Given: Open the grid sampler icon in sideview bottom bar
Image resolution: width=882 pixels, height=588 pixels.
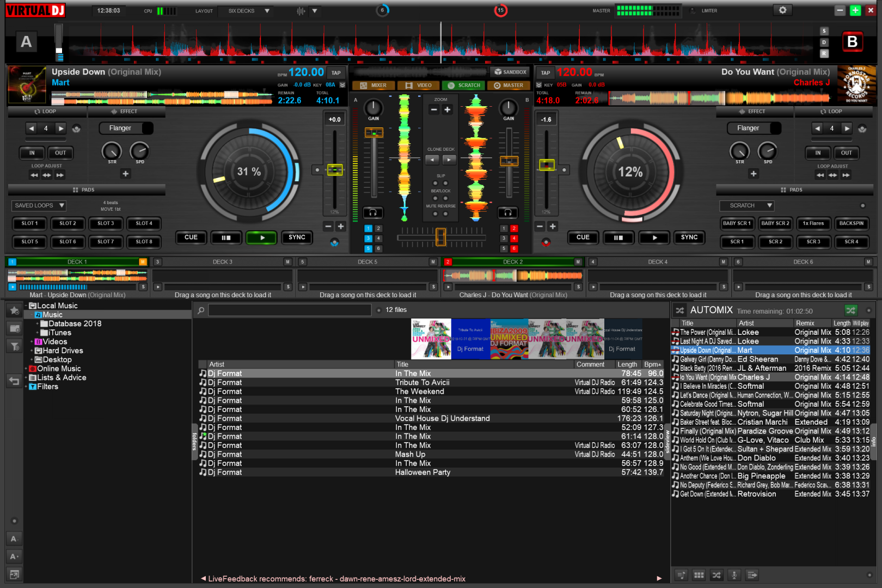Looking at the screenshot, I should (699, 575).
